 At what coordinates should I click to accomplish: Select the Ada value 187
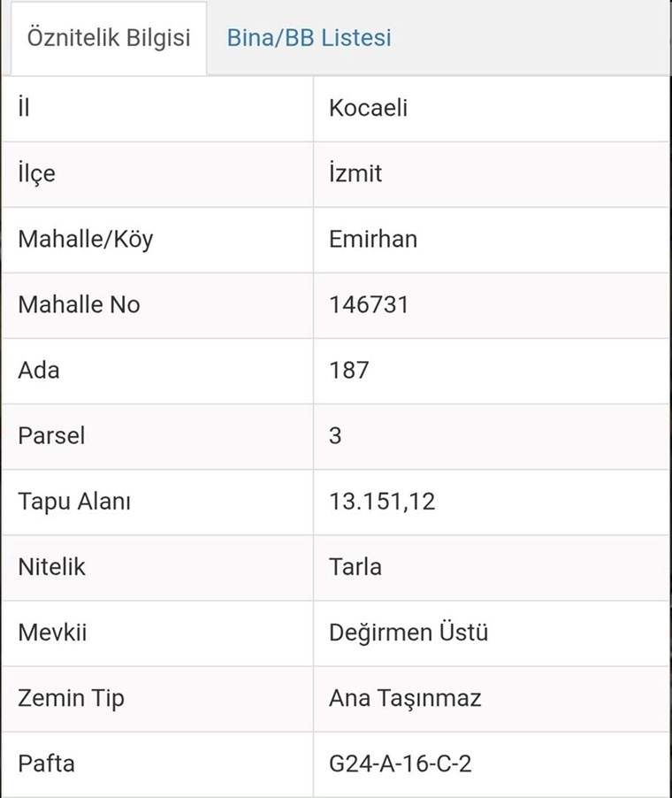(x=349, y=371)
